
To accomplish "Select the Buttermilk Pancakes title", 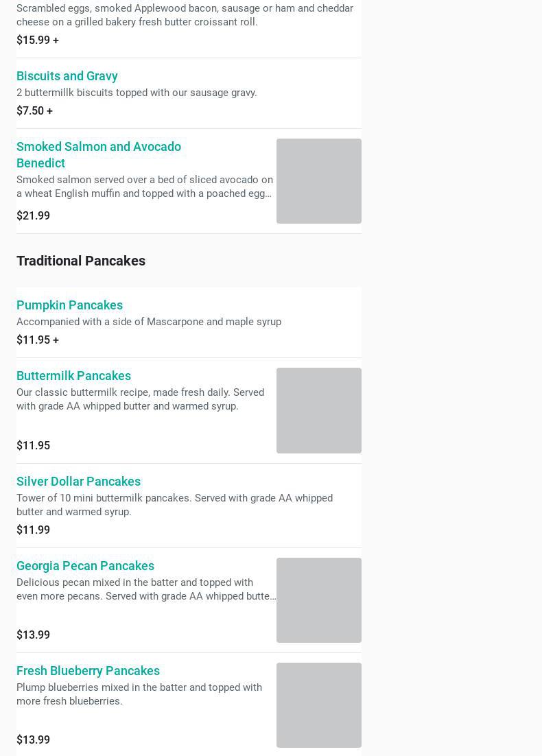I will pos(73,376).
